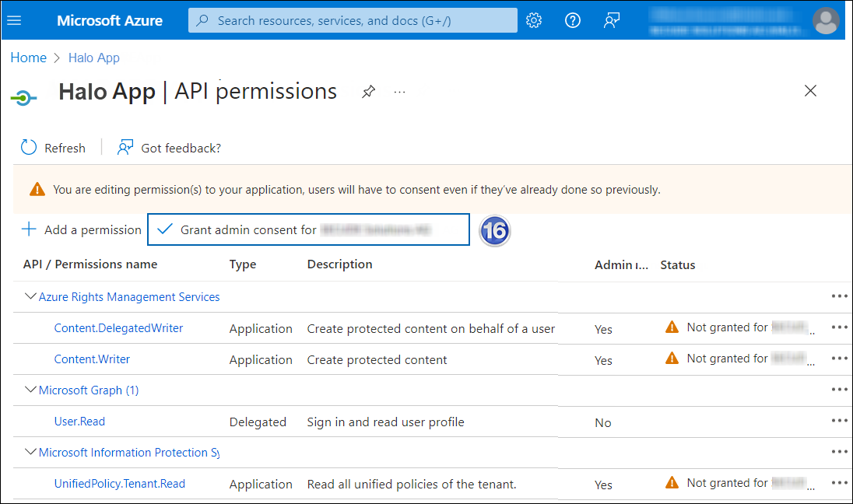This screenshot has height=504, width=853.
Task: Refresh the API permissions list
Action: (53, 147)
